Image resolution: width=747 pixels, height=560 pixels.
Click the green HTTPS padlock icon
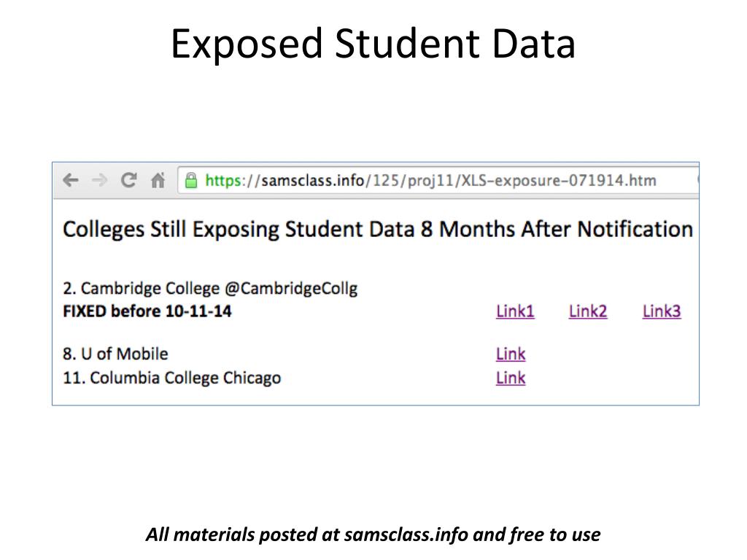pos(191,180)
